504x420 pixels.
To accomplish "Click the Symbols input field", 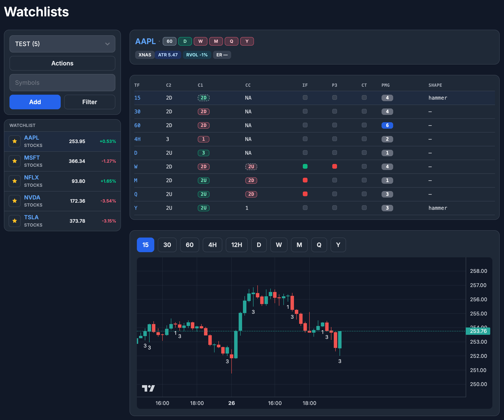I will tap(62, 83).
